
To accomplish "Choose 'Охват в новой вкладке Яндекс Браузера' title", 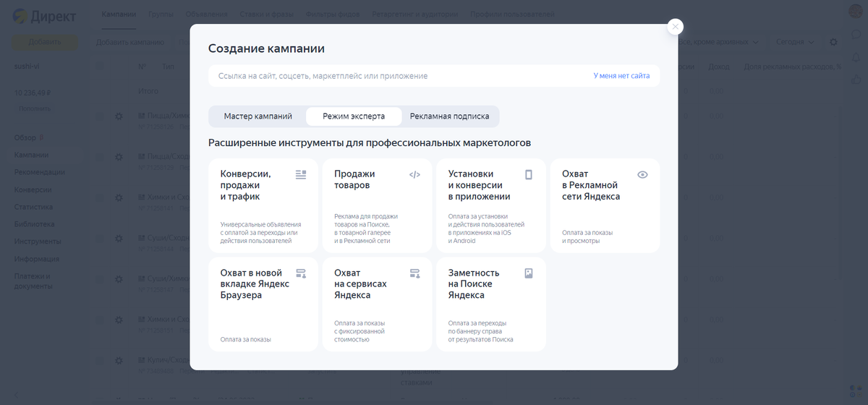I will click(255, 283).
